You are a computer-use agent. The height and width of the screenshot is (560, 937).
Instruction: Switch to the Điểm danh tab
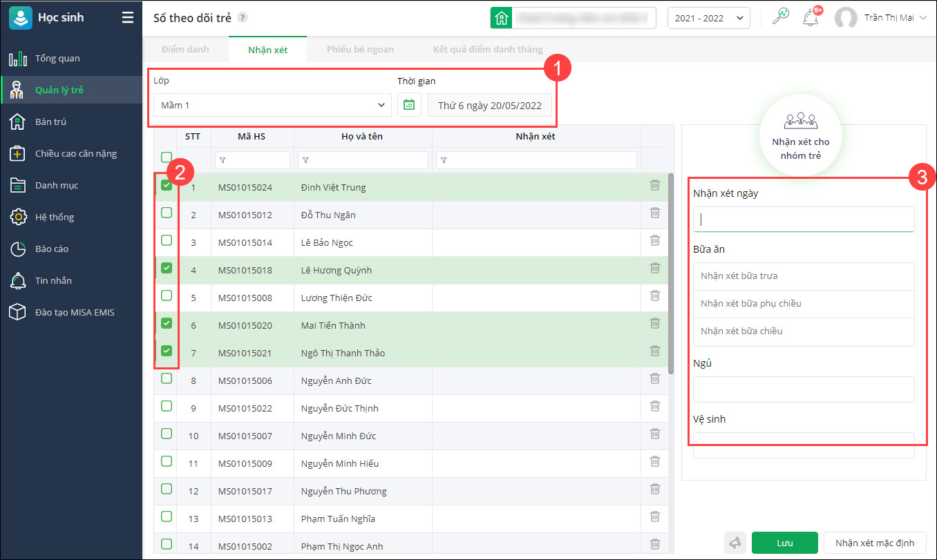click(185, 50)
